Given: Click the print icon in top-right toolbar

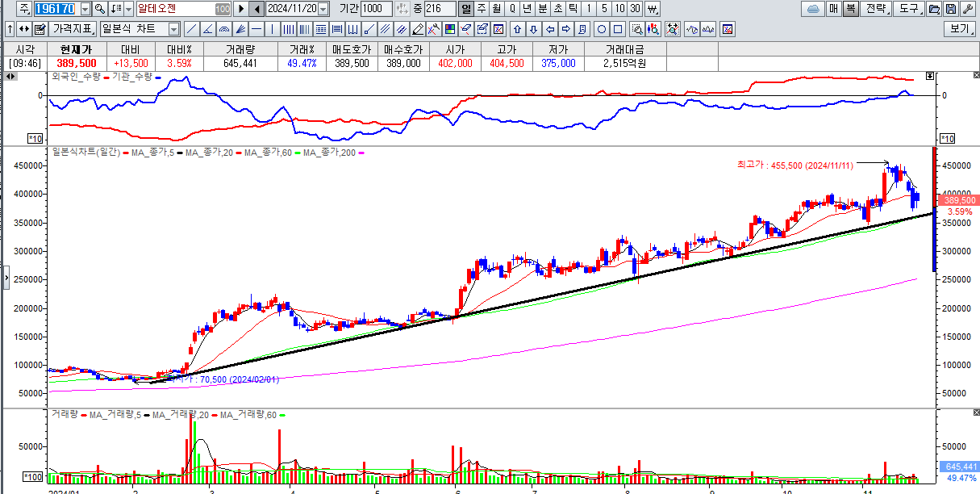Looking at the screenshot, I should click(935, 9).
